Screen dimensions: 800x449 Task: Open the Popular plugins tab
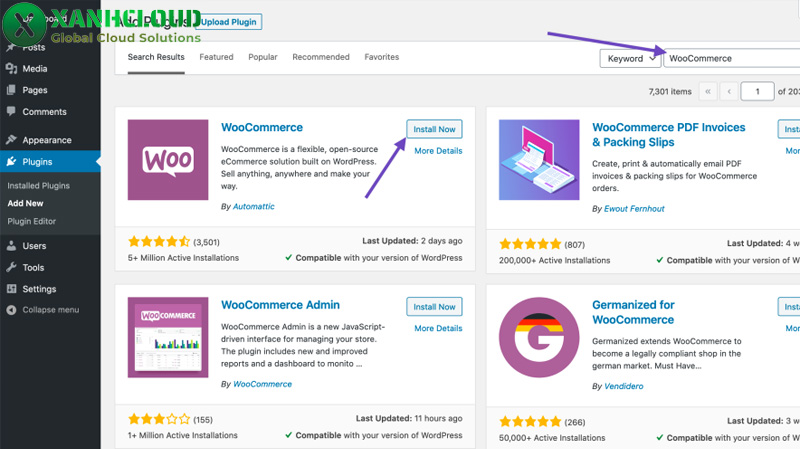(263, 57)
